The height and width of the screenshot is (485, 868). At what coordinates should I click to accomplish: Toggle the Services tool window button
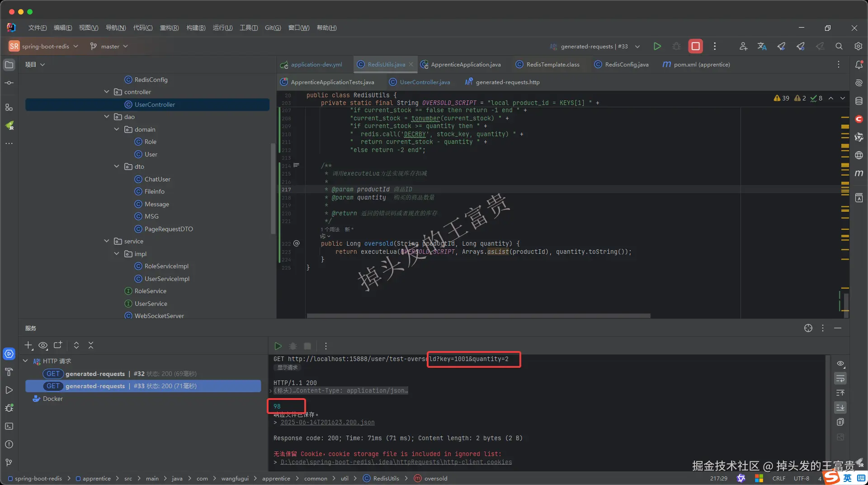9,354
